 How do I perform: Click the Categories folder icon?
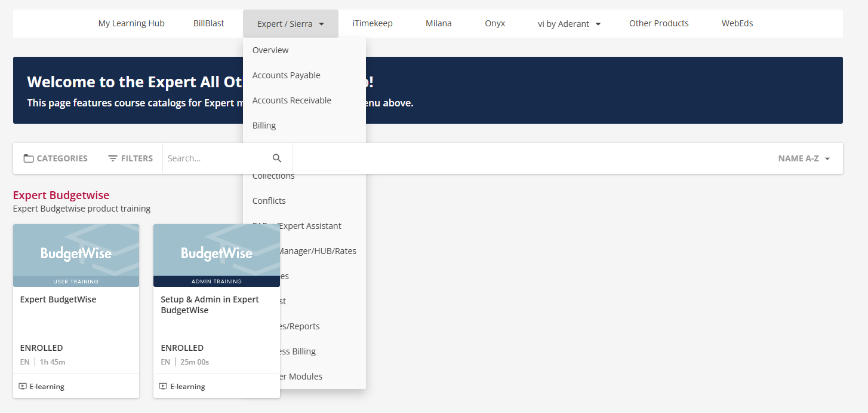29,158
